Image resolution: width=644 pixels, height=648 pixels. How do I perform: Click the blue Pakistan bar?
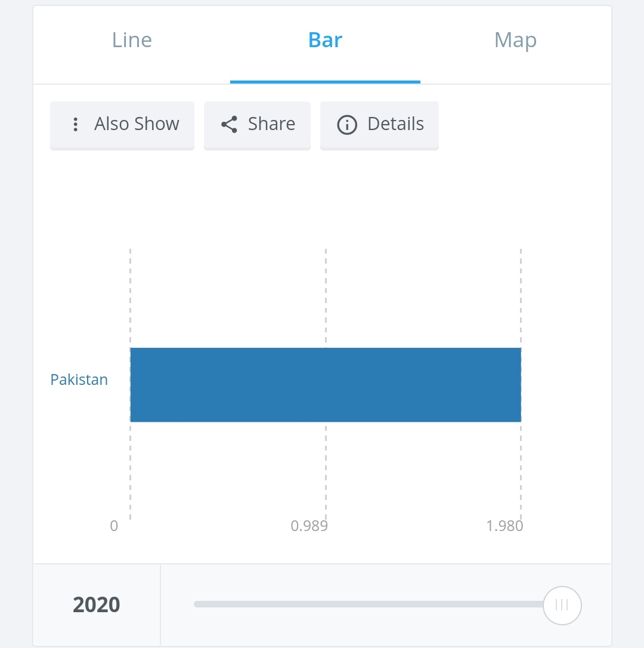click(x=326, y=385)
